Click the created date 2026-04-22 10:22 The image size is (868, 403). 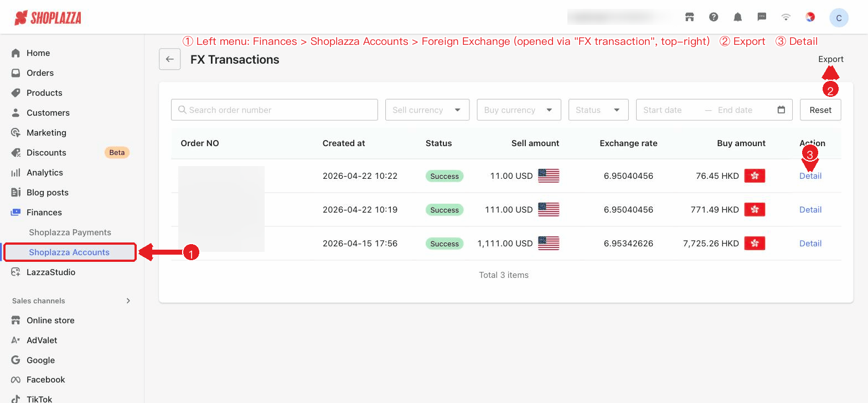[360, 176]
